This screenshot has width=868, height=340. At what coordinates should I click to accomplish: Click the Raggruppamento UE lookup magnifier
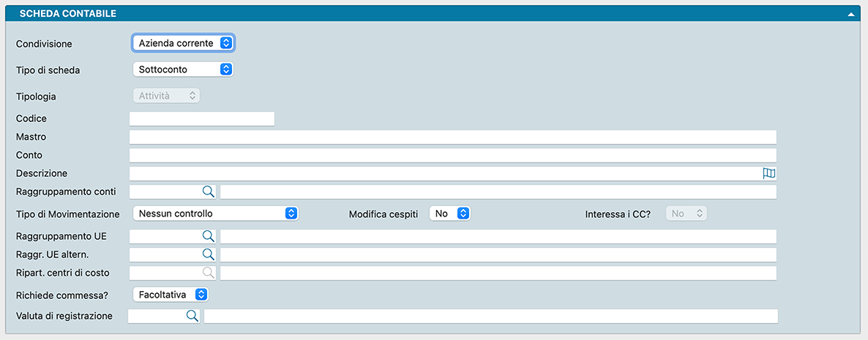coord(208,236)
